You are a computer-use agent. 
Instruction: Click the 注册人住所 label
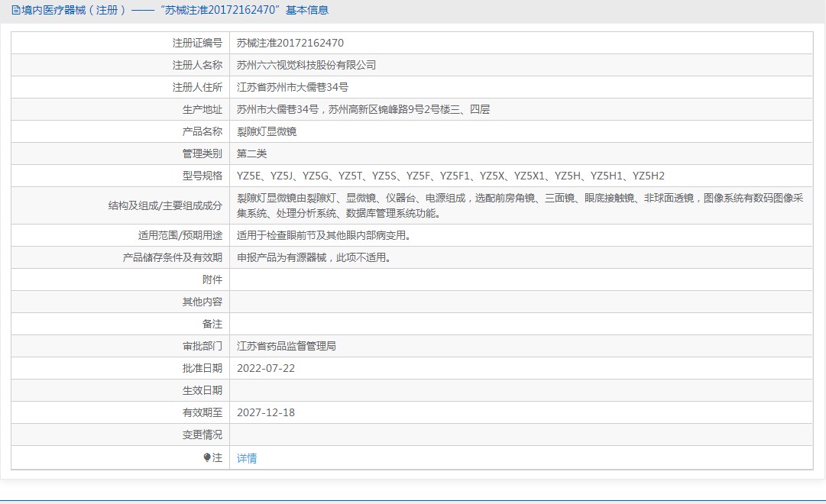click(197, 87)
